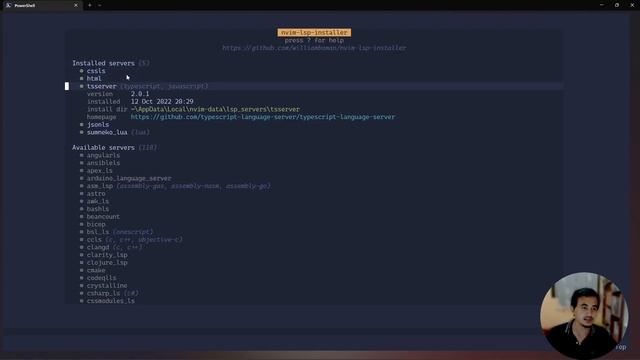Select beancount in available servers
Viewport: 640px width, 360px height.
(103, 217)
